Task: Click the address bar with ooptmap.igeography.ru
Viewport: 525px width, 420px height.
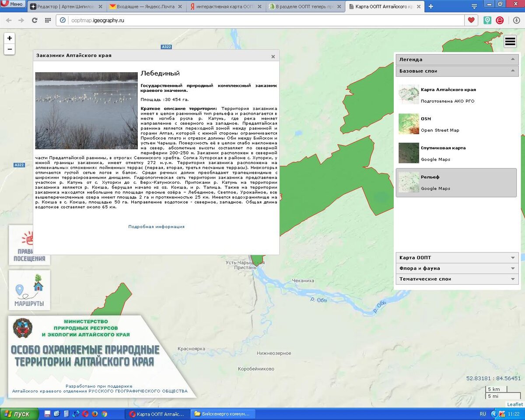Action: (x=260, y=20)
